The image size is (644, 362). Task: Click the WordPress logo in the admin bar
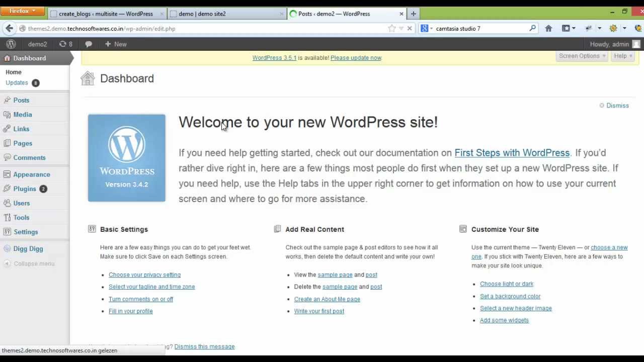click(x=11, y=44)
